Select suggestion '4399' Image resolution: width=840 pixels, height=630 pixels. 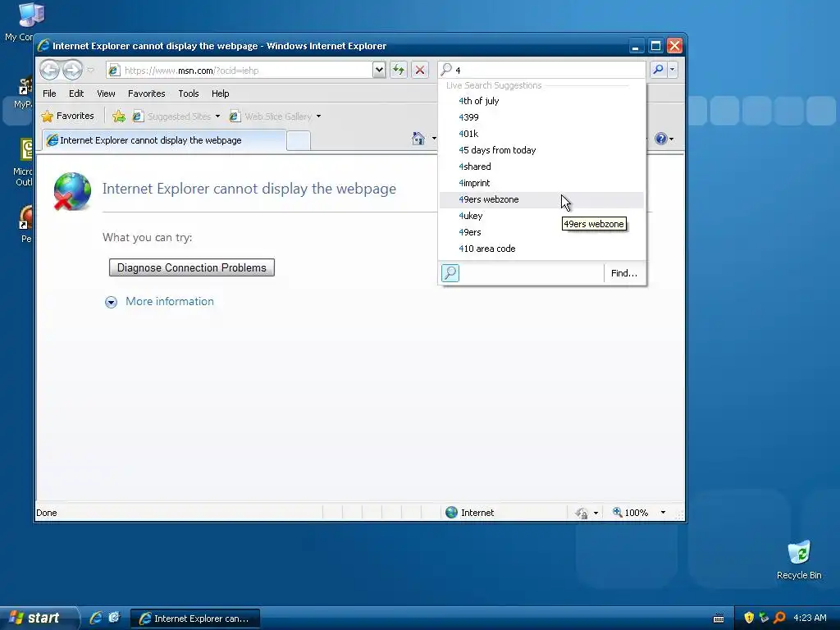[x=541, y=117]
